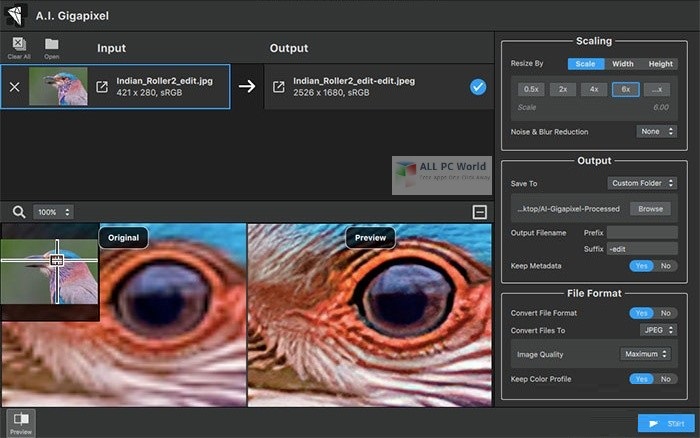Click the "2526 x 1680, sRGB" output dimensions text

pos(331,92)
